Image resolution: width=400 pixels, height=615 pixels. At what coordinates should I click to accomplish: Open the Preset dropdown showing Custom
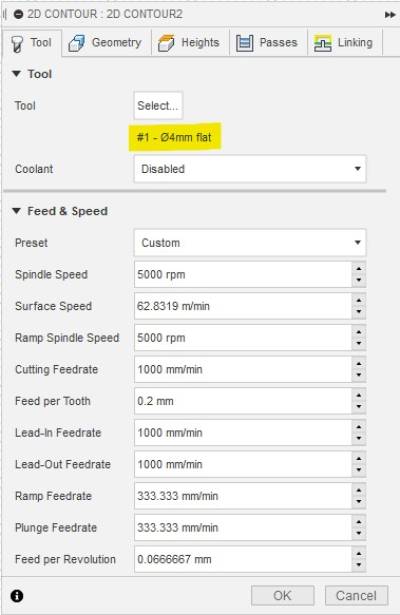click(x=250, y=243)
